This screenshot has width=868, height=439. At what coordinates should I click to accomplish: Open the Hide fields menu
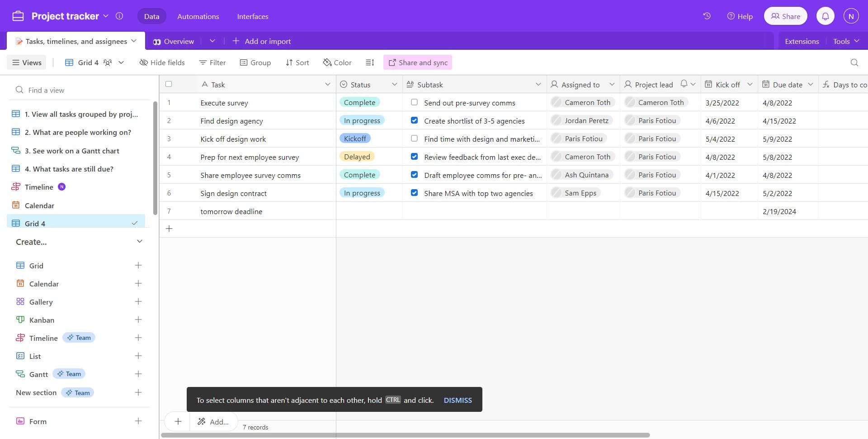coord(162,62)
